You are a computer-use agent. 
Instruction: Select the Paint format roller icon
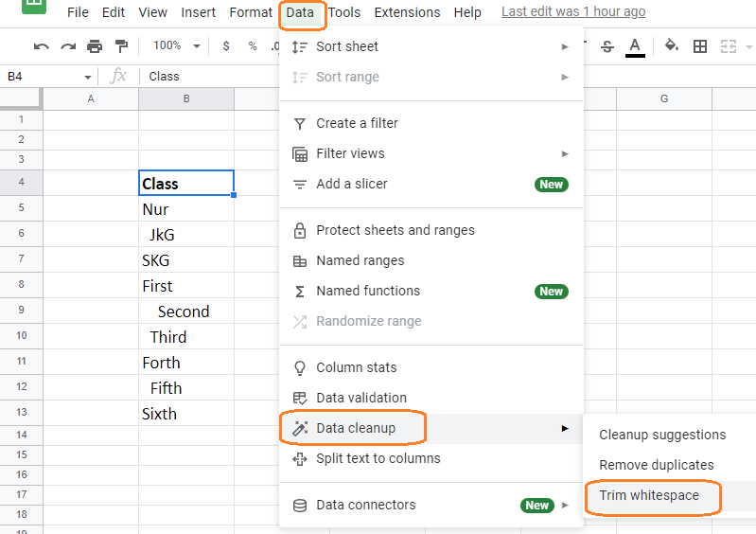[121, 46]
